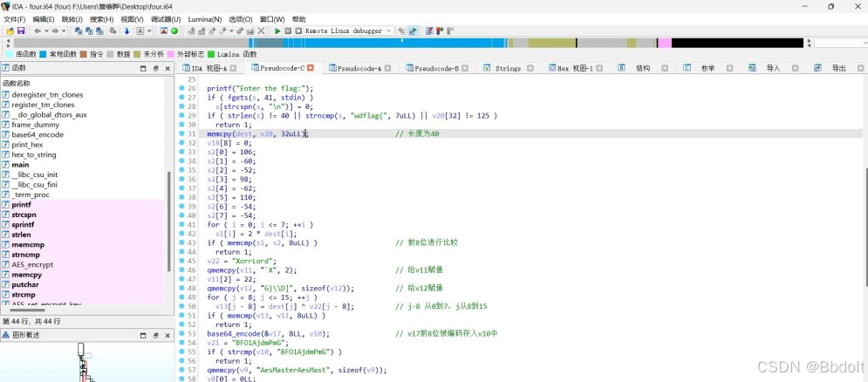Click the green circle toolbar icon
Viewport: 868px width, 382px height.
click(174, 31)
